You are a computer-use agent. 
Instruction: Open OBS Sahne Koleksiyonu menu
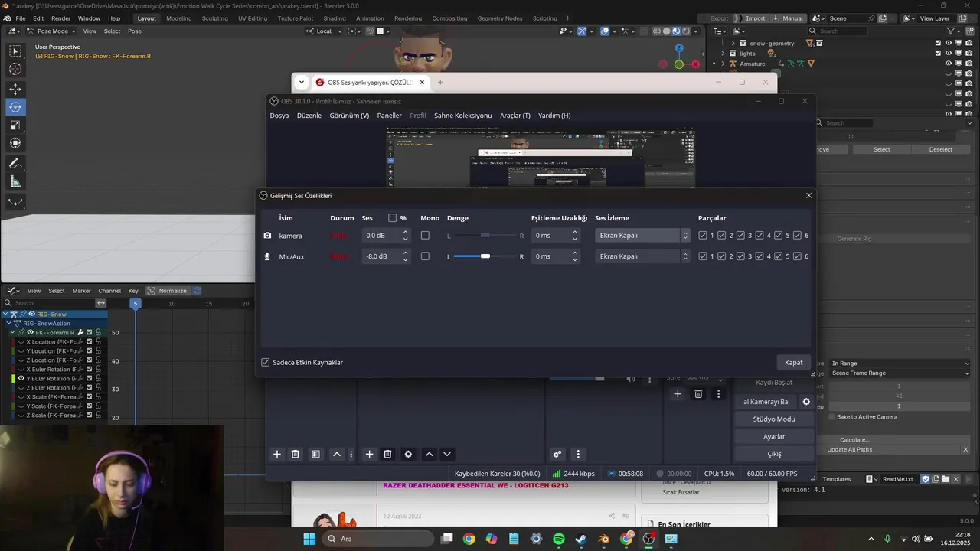462,116
